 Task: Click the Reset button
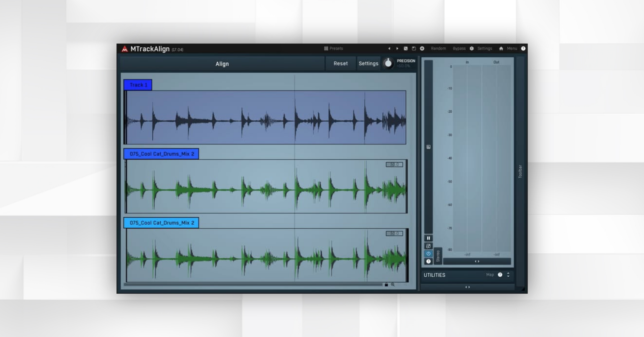click(x=340, y=63)
